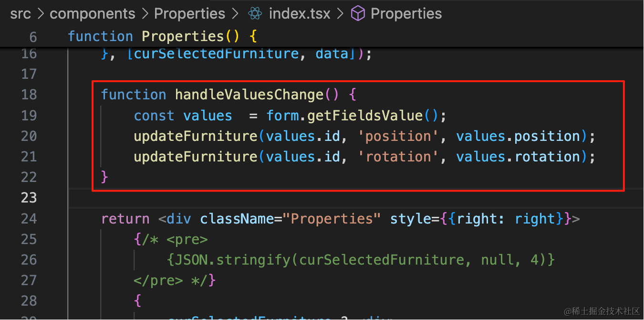Click updateFurniture call on line 20
Image resolution: width=644 pixels, height=320 pixels.
pyautogui.click(x=196, y=136)
